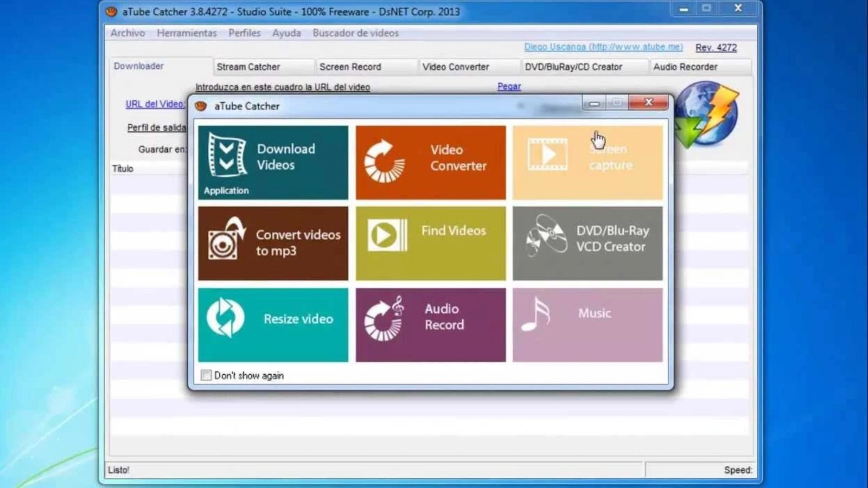Minimize the aTube Catcher dialog
868x488 pixels.
pos(595,102)
